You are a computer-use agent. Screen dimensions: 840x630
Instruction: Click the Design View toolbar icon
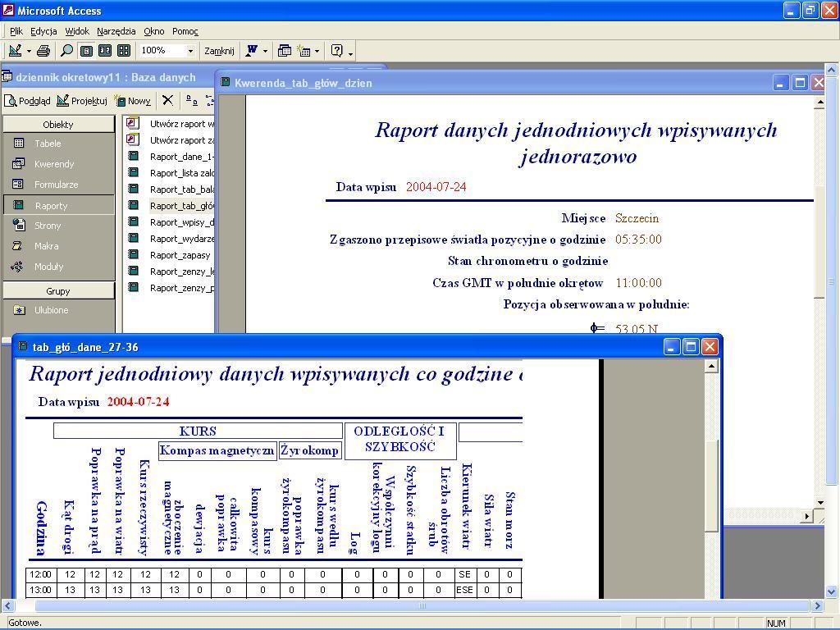[x=15, y=51]
